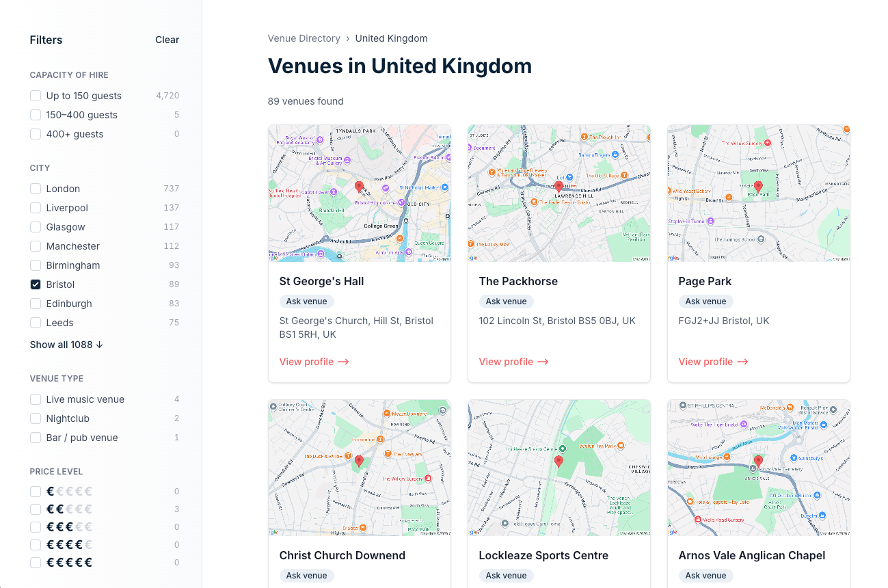Image resolution: width=888 pixels, height=588 pixels.
Task: Check the one-euro price level
Action: click(x=36, y=492)
